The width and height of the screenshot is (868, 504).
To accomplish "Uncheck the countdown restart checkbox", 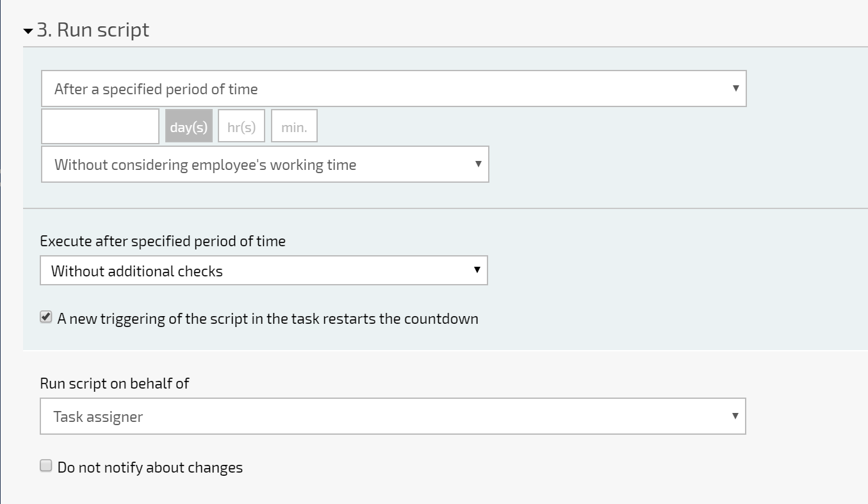I will pos(46,317).
